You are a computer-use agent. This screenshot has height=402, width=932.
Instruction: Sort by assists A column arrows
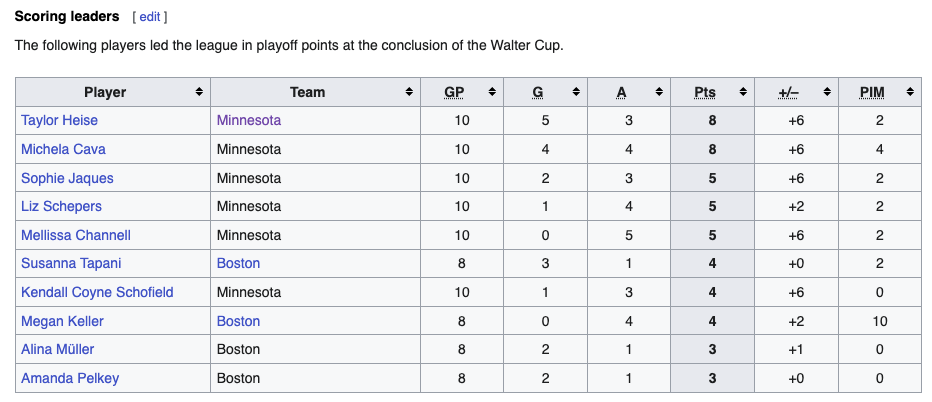click(660, 92)
